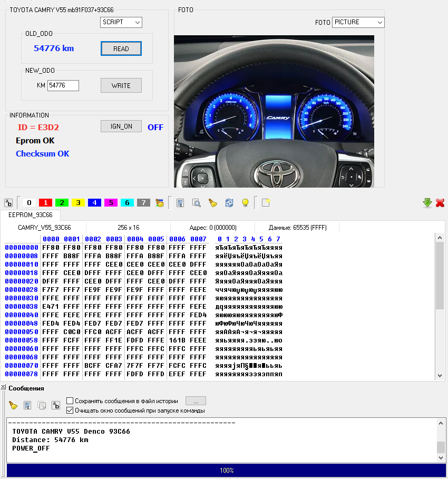The image size is (448, 479).
Task: Click the hex value C0C0 at row 00000050
Action: click(72, 332)
